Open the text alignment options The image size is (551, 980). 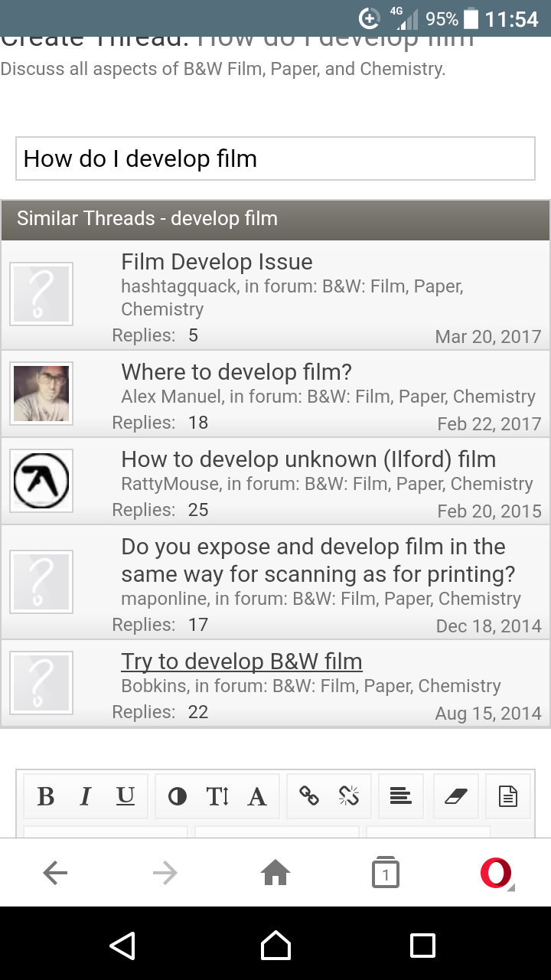tap(400, 797)
